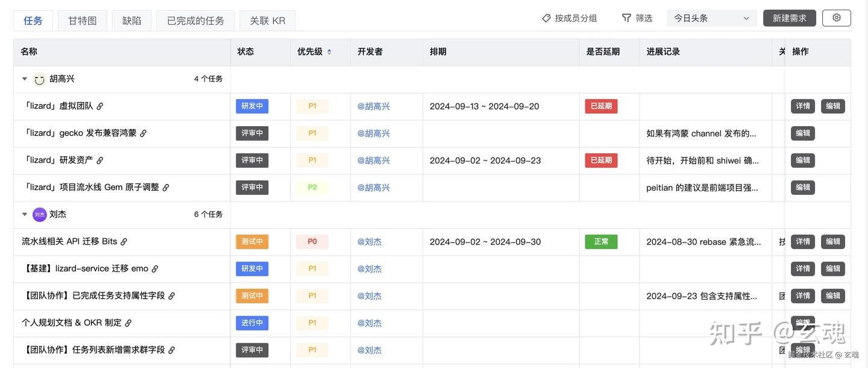Collapse the 刘杰 task group
This screenshot has height=368, width=868.
pyautogui.click(x=24, y=214)
